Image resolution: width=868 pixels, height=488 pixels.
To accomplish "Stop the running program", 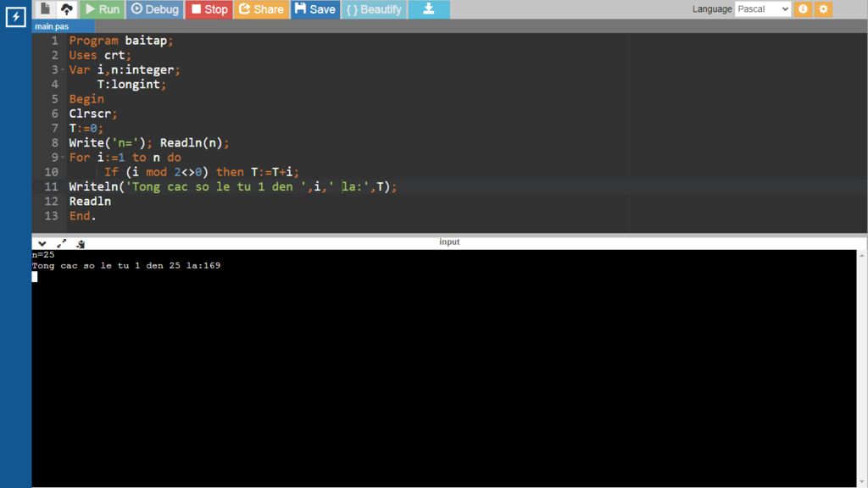I will pyautogui.click(x=209, y=9).
